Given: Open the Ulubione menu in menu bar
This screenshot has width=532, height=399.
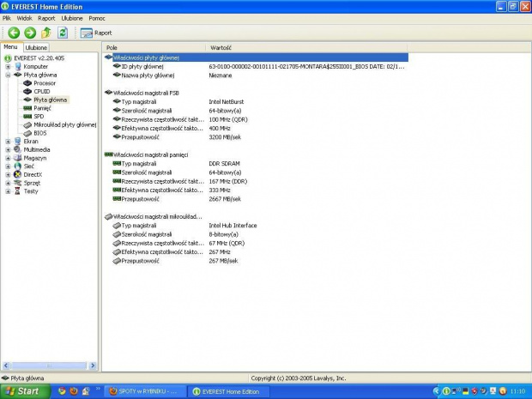Looking at the screenshot, I should tap(72, 18).
